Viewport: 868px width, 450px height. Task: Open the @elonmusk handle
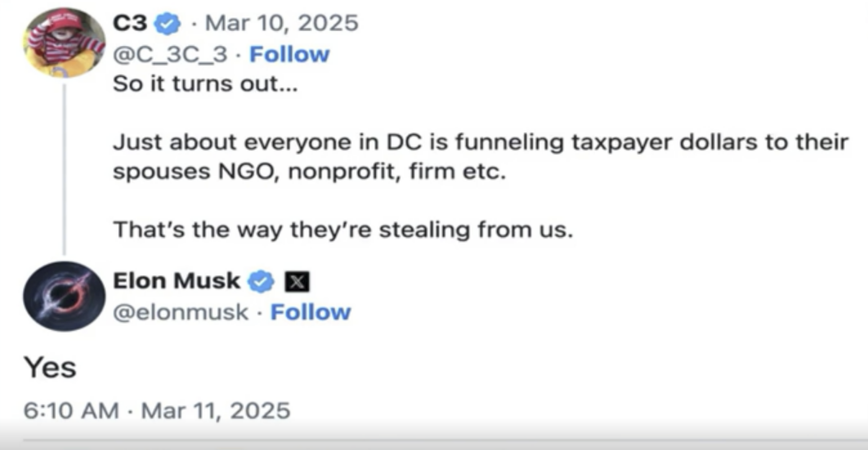(181, 312)
